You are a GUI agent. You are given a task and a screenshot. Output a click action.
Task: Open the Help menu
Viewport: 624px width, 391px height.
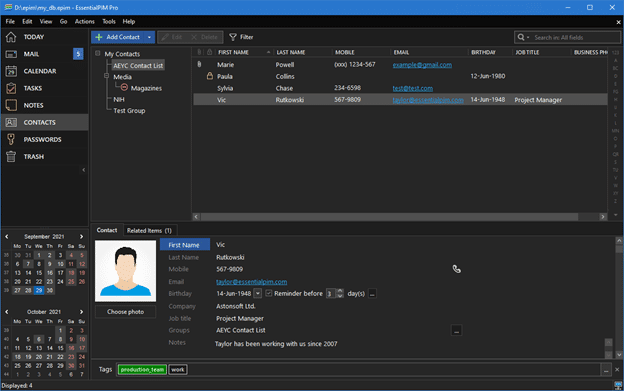pyautogui.click(x=129, y=21)
